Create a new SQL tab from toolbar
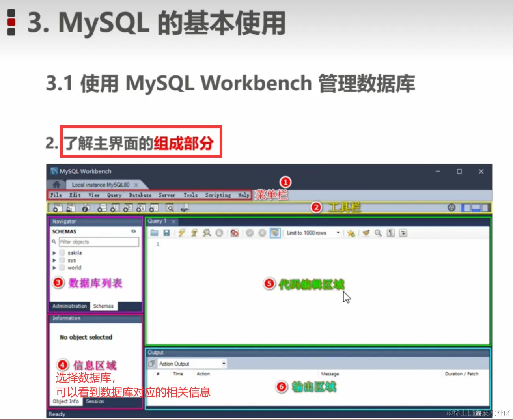The height and width of the screenshot is (420, 513). pos(57,207)
